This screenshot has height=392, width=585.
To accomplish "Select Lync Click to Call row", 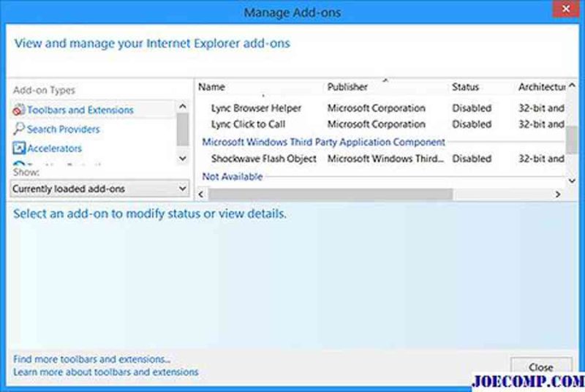I will click(x=380, y=124).
